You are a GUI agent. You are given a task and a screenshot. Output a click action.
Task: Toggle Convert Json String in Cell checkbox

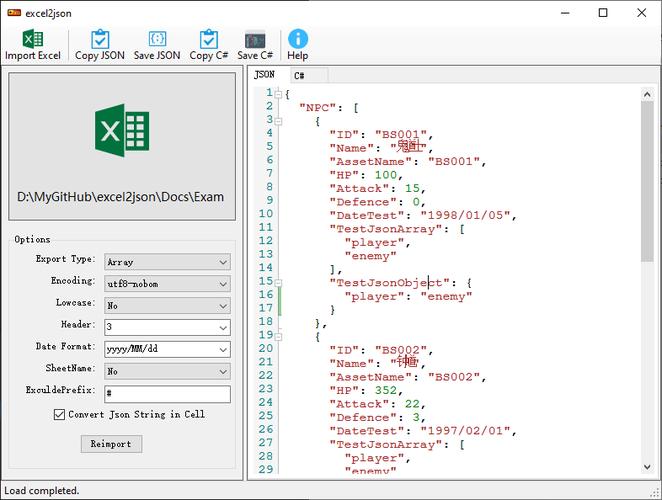coord(59,415)
